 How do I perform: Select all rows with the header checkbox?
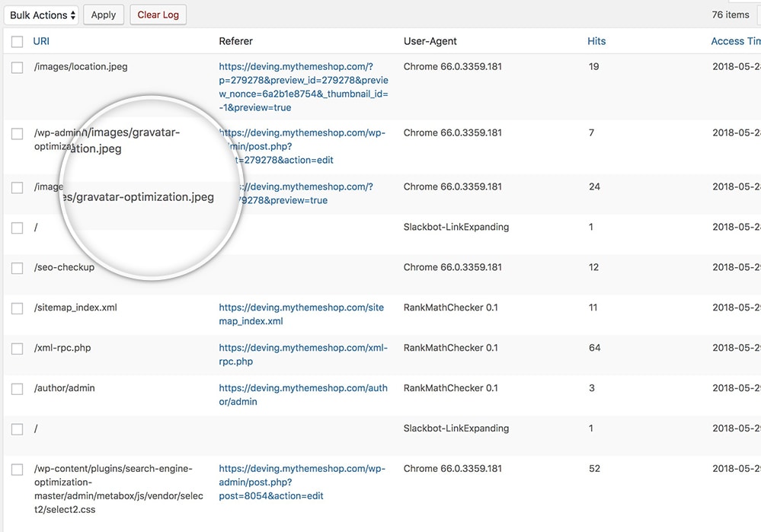tap(17, 41)
